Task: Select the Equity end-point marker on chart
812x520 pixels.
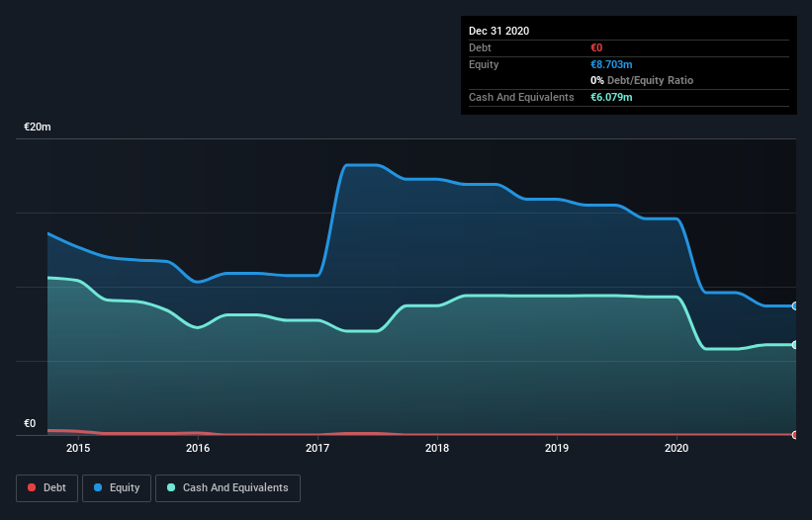Action: pos(795,306)
